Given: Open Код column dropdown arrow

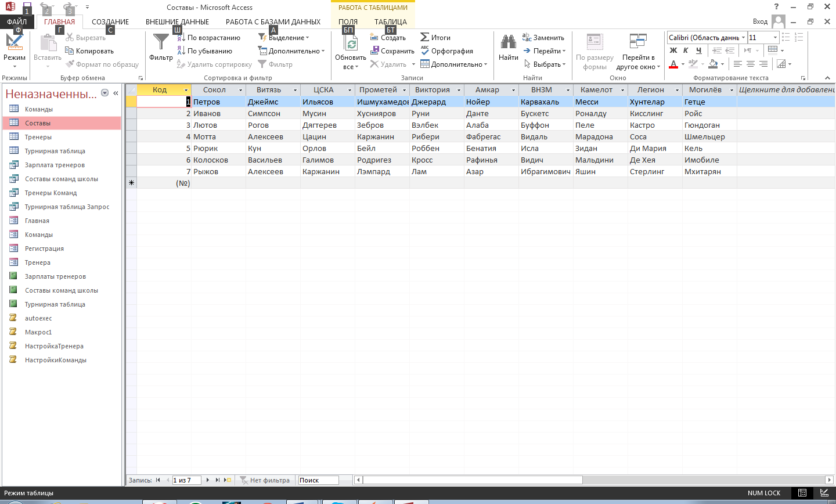Looking at the screenshot, I should coord(186,90).
